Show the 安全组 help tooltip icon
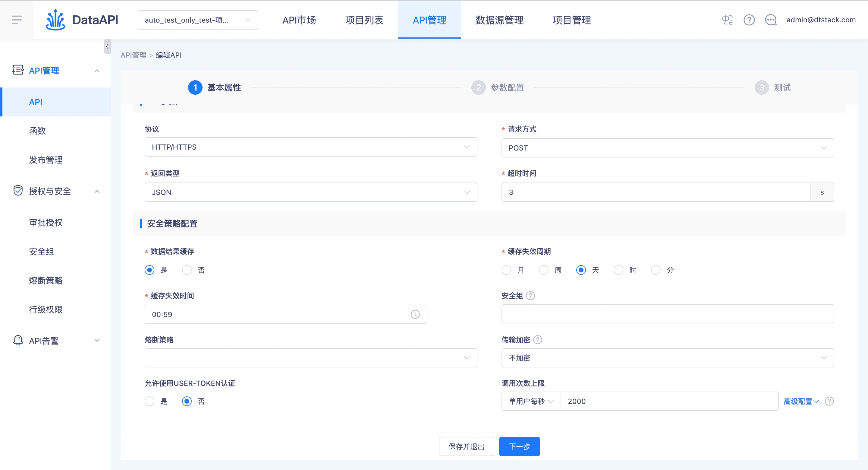Viewport: 868px width, 470px height. (x=530, y=296)
